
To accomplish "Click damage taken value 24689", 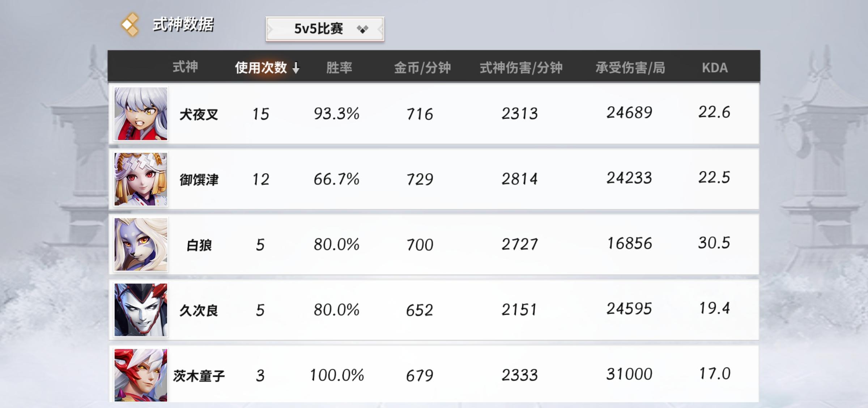I will pyautogui.click(x=629, y=112).
